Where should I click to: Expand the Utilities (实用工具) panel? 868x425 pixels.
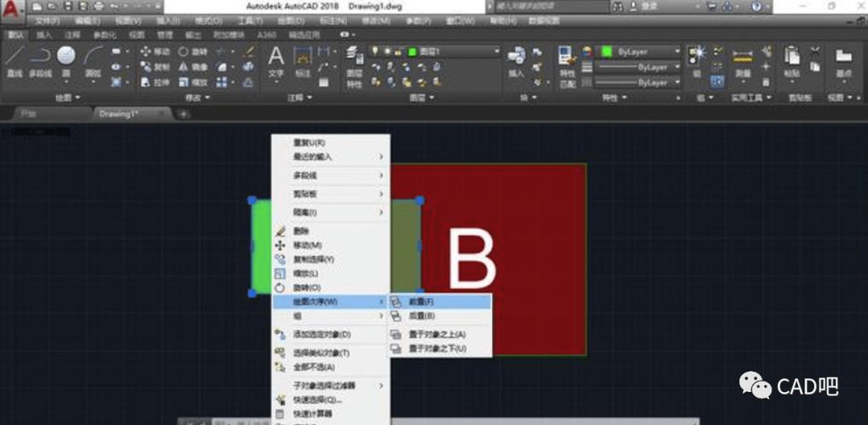point(751,98)
